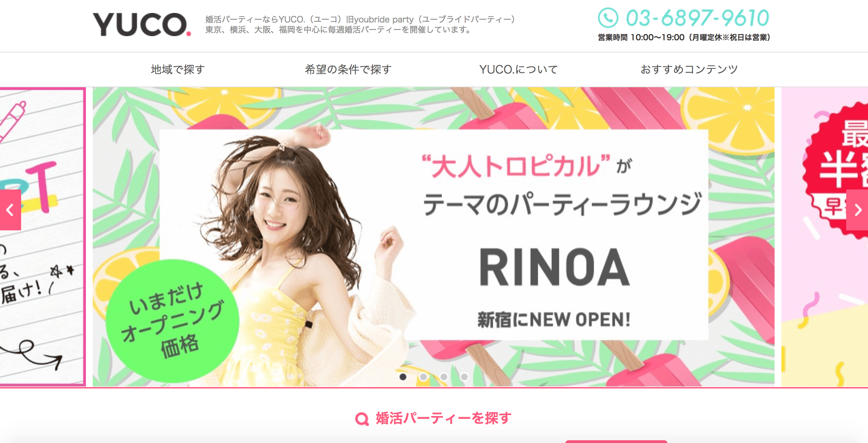Click the teal phone icon
This screenshot has height=443, width=868.
tap(608, 18)
